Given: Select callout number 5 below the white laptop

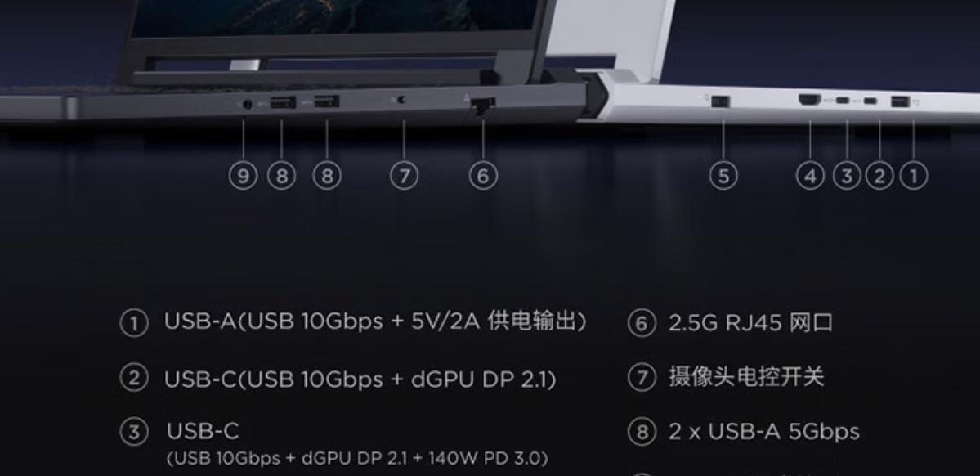Looking at the screenshot, I should [723, 177].
